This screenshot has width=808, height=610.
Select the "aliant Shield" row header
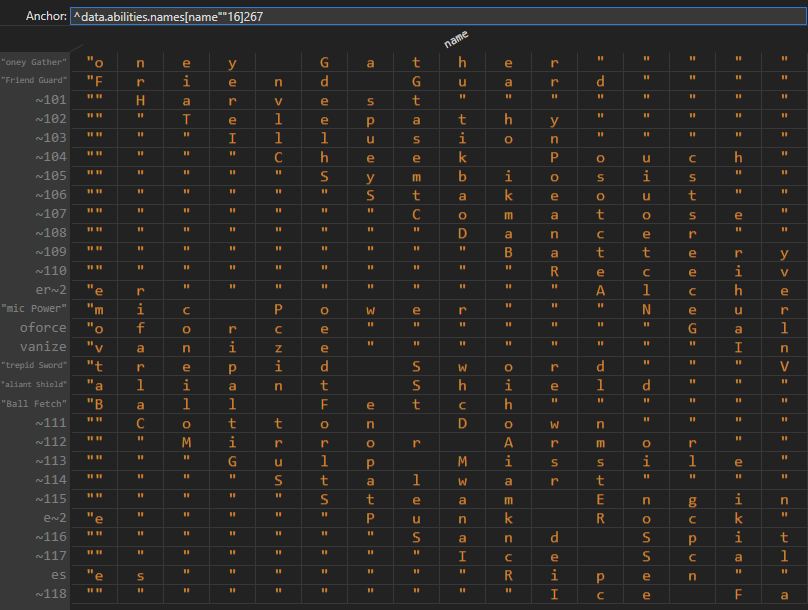tap(35, 385)
